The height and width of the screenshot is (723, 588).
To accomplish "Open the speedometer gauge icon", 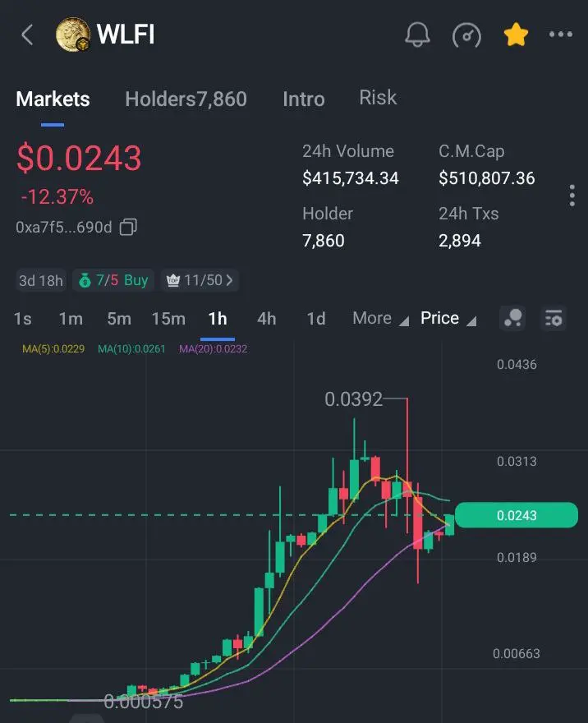I will point(466,35).
